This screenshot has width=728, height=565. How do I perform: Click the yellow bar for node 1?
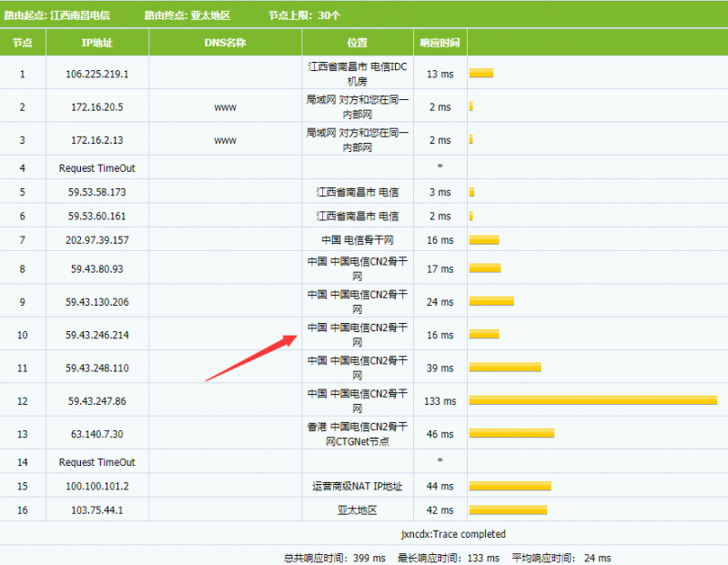coord(481,74)
